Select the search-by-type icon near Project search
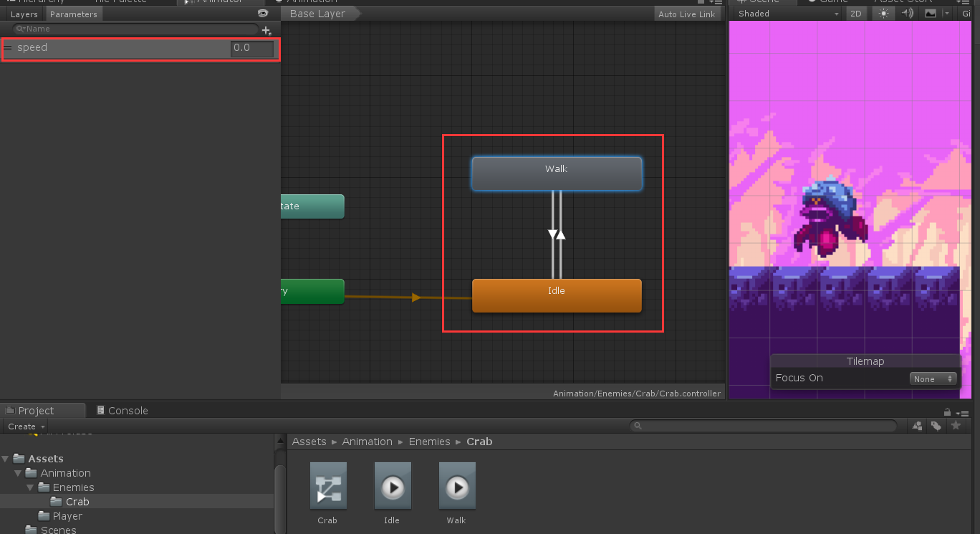This screenshot has width=980, height=534. click(x=917, y=426)
